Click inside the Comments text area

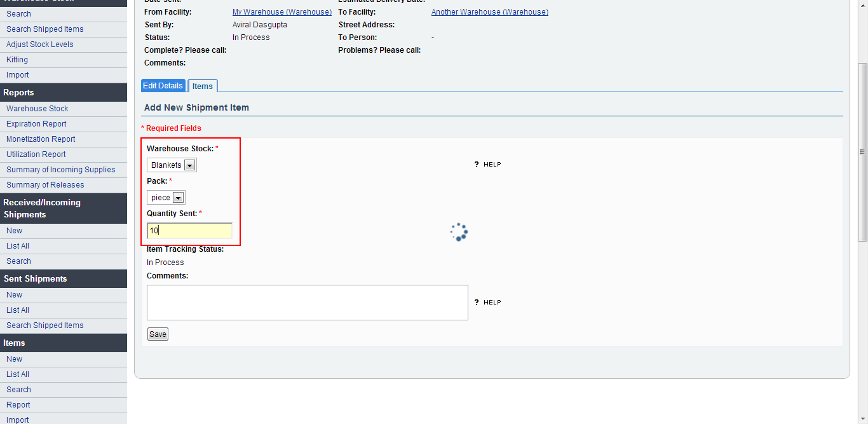307,303
